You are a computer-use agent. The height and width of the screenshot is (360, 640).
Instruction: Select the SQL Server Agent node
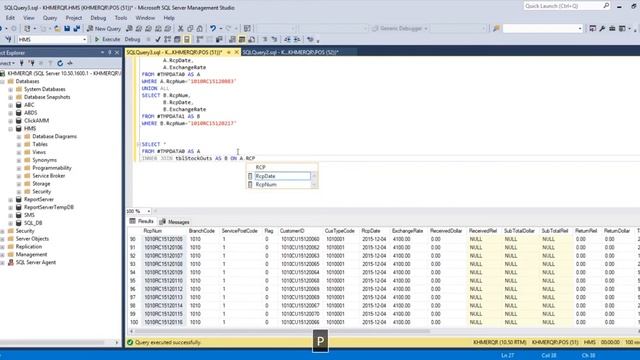(x=36, y=262)
